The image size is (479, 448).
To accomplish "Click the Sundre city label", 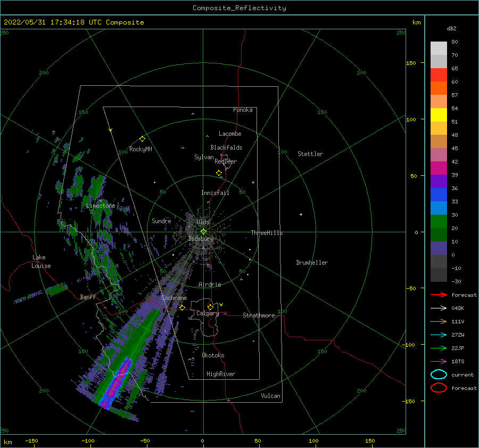I will tap(161, 221).
